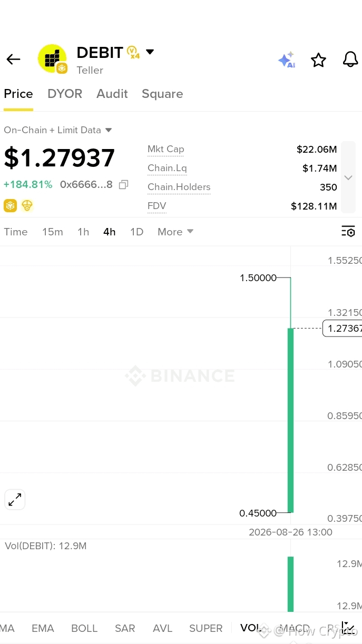
Task: Copy the contract address 0x6666...8
Action: point(123,185)
